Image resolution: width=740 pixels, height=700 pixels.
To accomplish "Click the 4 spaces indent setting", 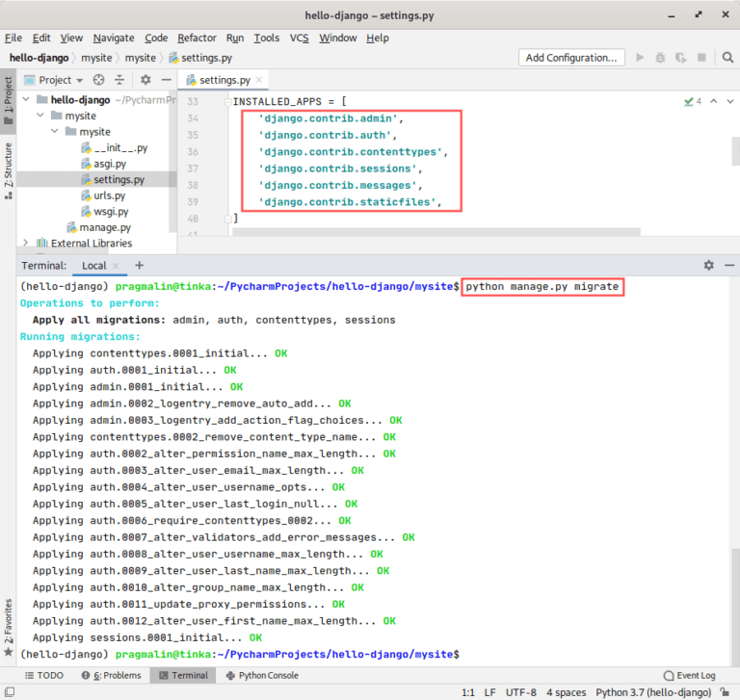I will (x=566, y=692).
